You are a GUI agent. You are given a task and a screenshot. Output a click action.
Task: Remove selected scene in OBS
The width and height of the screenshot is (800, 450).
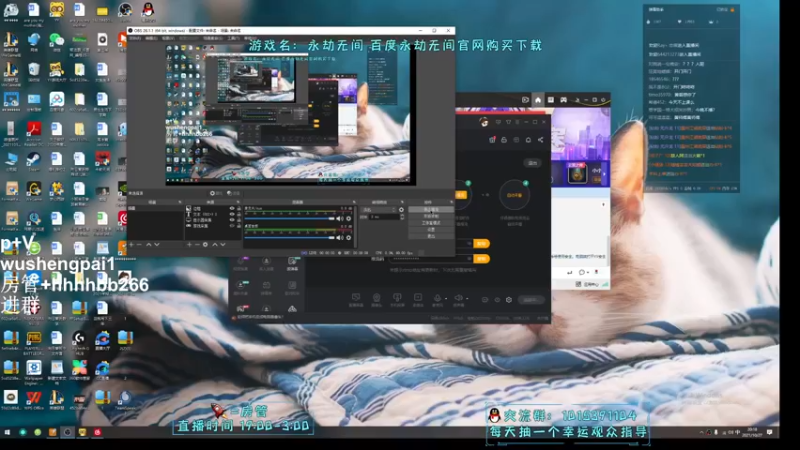pos(139,245)
